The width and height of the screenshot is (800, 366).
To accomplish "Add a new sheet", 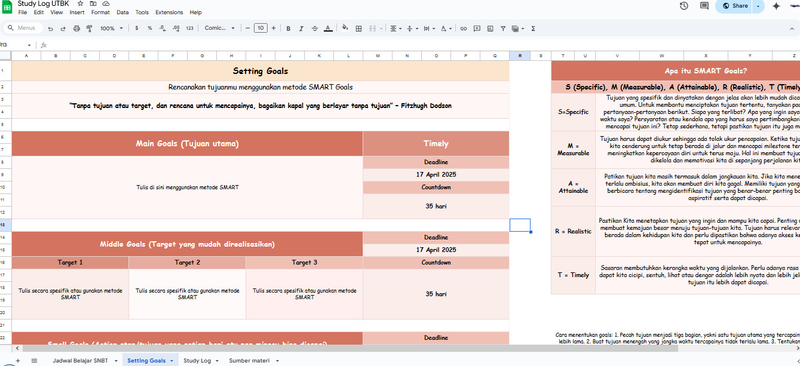I will (x=18, y=360).
